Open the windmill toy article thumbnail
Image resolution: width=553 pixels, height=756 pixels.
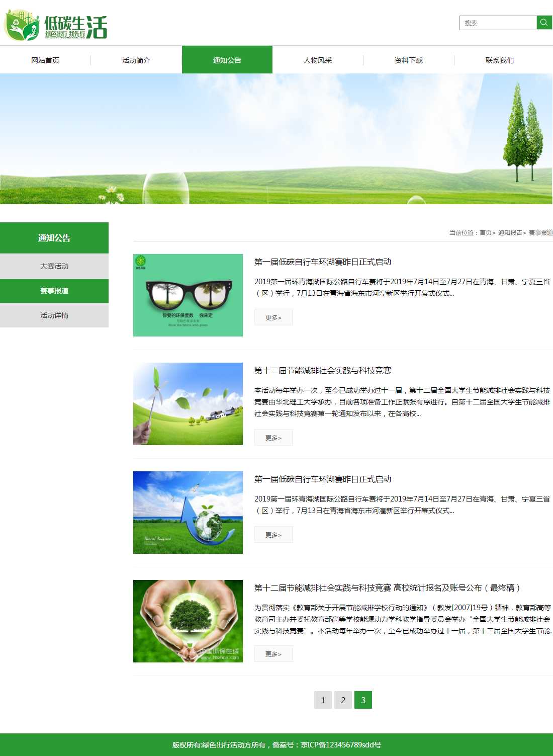point(188,404)
